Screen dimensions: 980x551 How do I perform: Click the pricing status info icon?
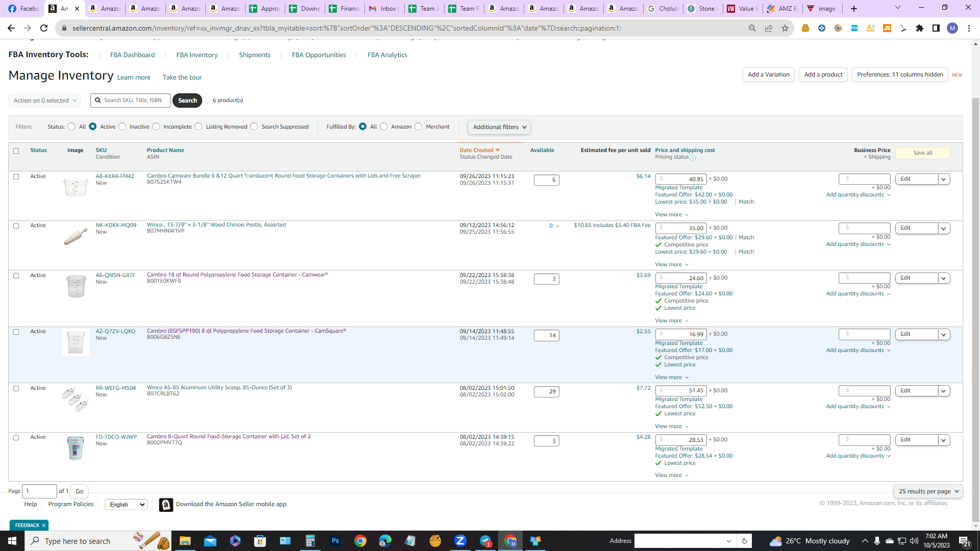pyautogui.click(x=693, y=158)
